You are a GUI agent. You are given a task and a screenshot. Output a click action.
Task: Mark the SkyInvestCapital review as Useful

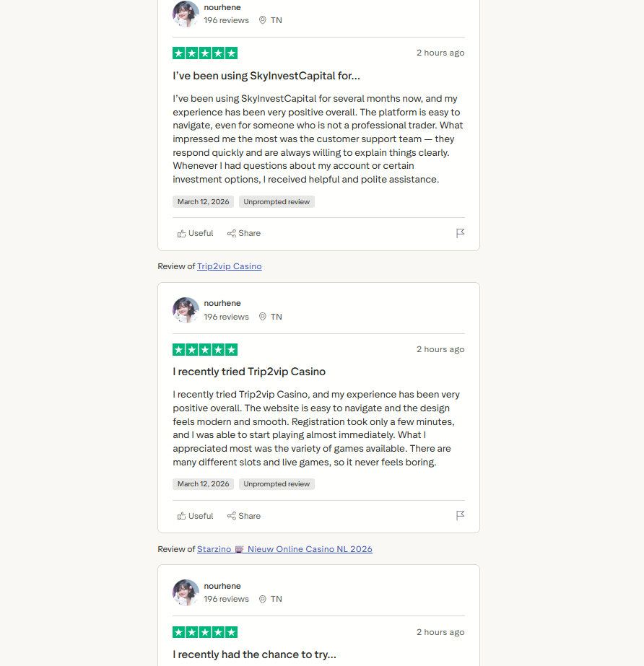(x=196, y=233)
